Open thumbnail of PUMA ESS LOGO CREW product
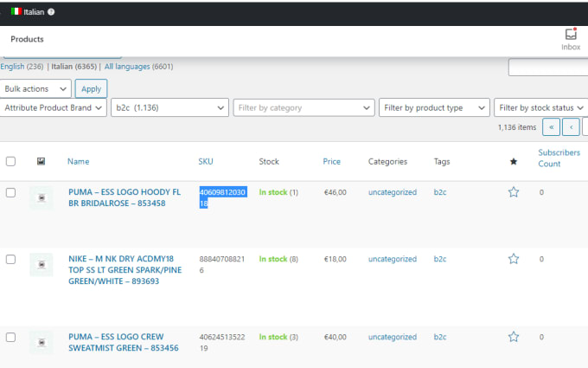Image resolution: width=588 pixels, height=368 pixels. (x=42, y=343)
